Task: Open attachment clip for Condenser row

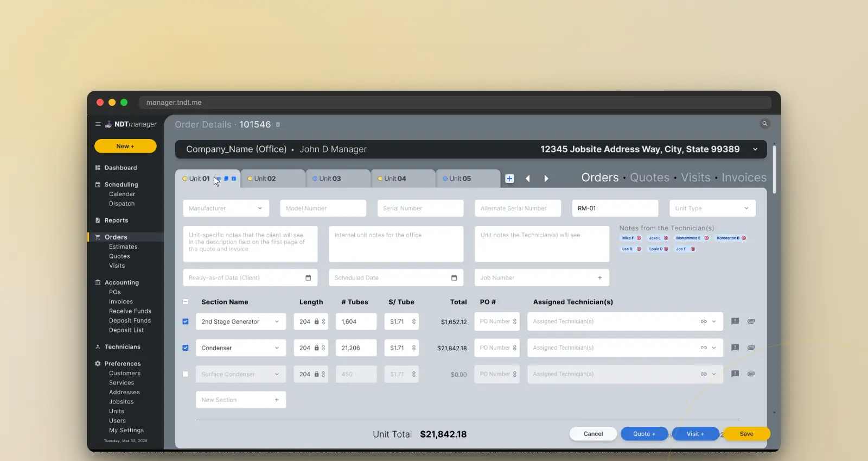Action: pyautogui.click(x=751, y=348)
